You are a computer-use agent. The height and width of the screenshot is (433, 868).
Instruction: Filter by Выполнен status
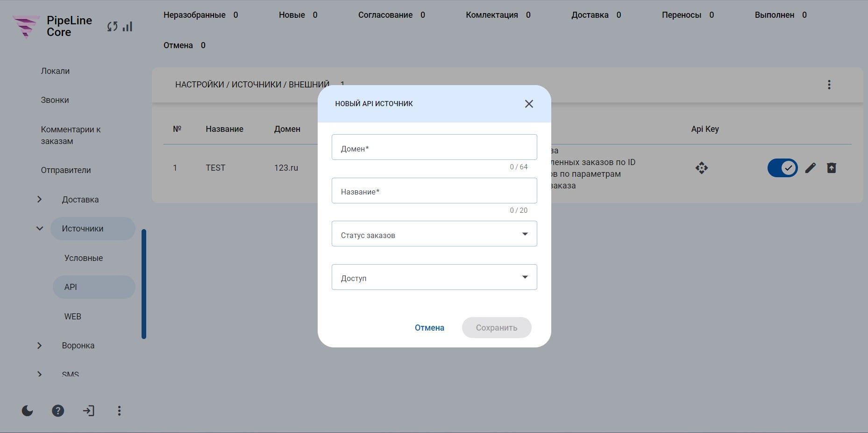[781, 15]
